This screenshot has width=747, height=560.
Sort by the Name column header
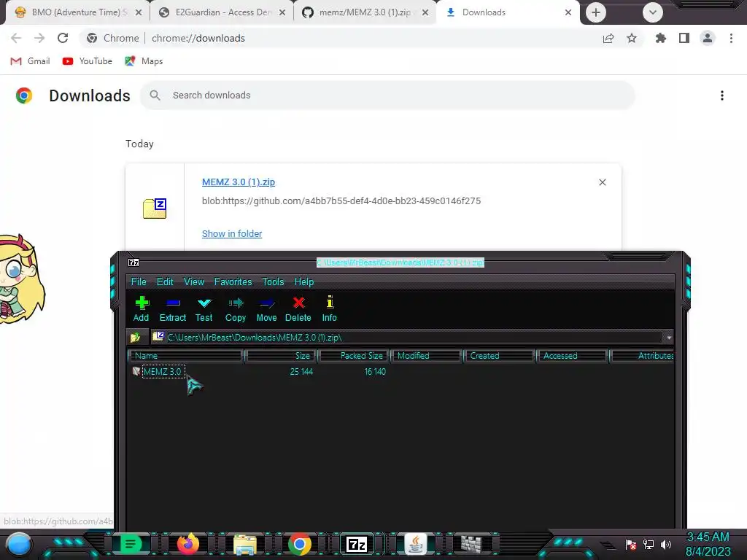tap(186, 356)
